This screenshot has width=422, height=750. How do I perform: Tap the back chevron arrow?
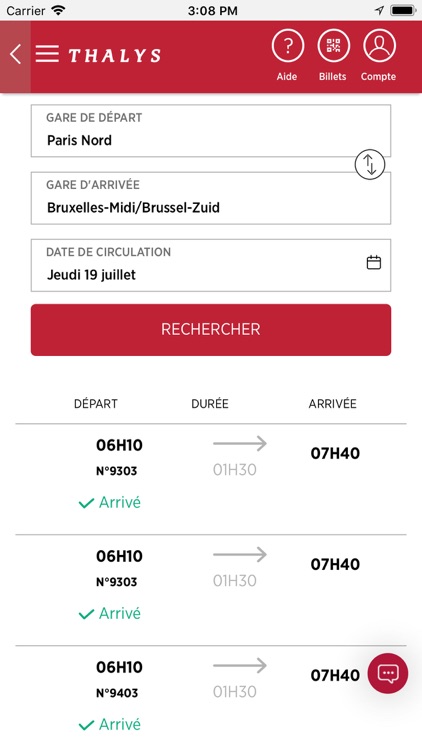(15, 54)
